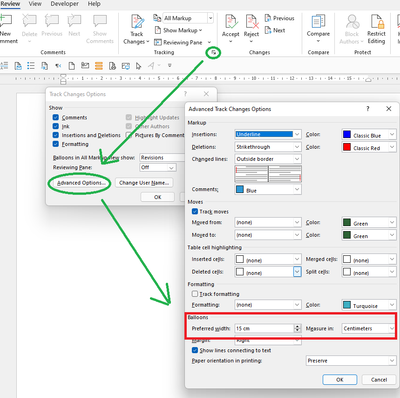Screen dimensions: 400x398
Task: Click the Next comment icon in Comments group
Action: tap(74, 21)
